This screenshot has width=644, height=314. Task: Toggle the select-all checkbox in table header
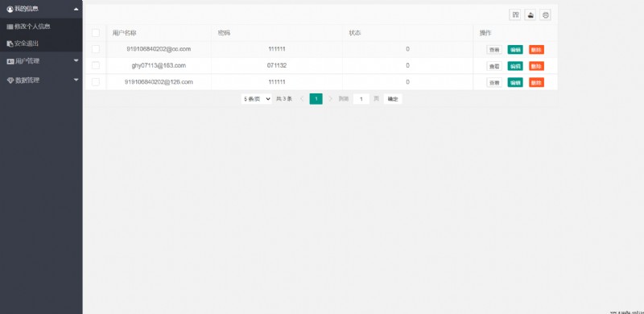[96, 33]
